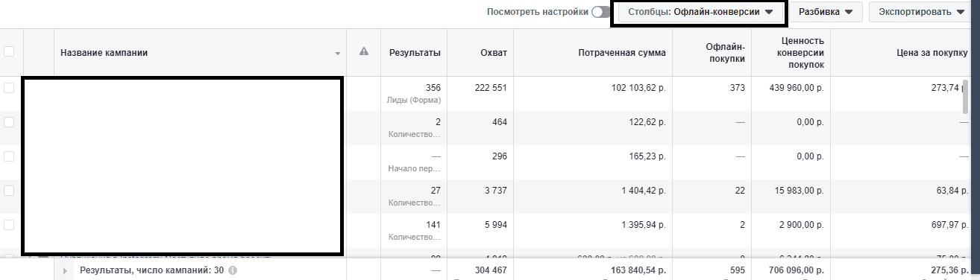Sort by the Результаты column header
This screenshot has width=980, height=280.
pos(415,52)
